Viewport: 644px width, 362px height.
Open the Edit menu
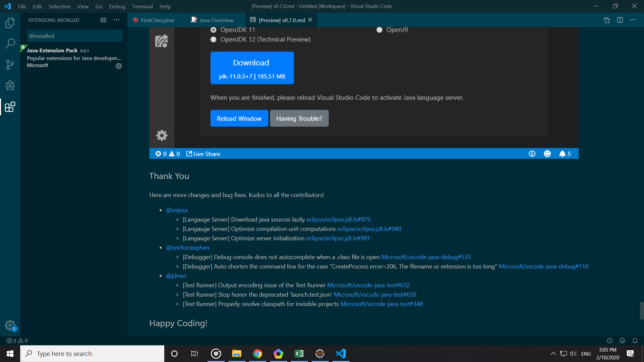coord(37,6)
